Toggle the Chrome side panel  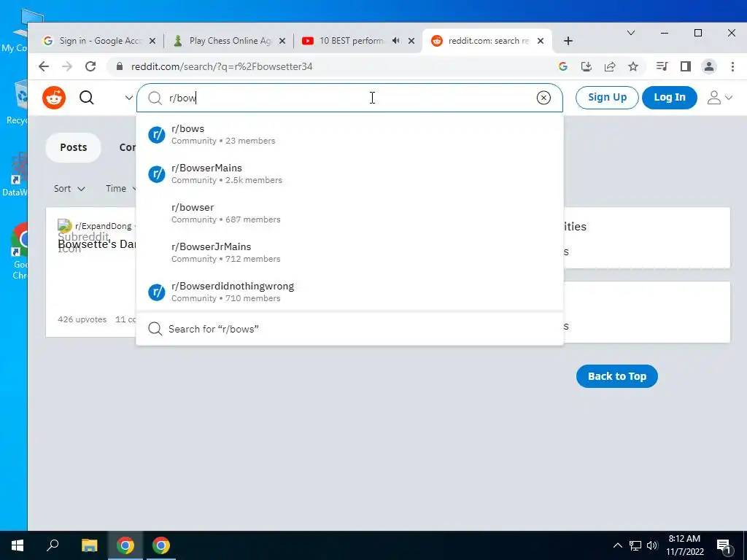[686, 66]
